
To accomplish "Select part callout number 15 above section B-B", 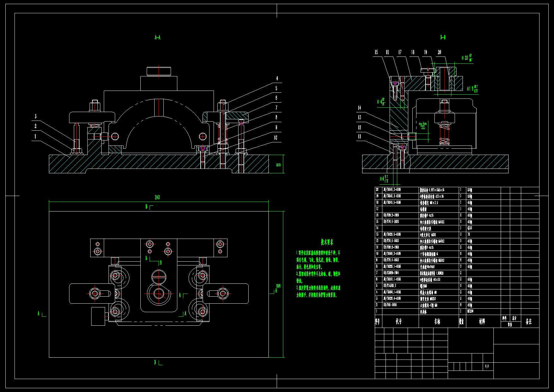I will (376, 52).
